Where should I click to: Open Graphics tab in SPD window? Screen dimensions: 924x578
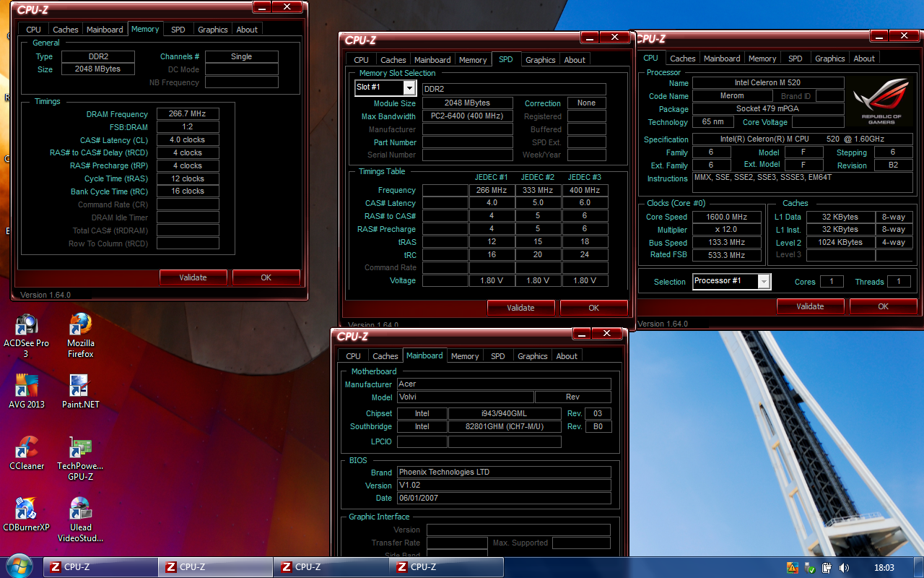pyautogui.click(x=541, y=60)
